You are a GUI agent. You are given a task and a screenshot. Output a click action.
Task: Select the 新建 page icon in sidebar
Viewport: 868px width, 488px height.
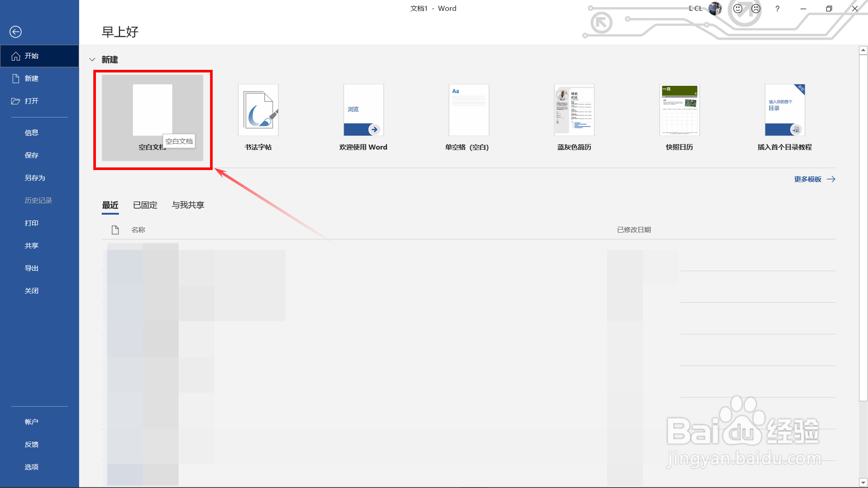coord(16,79)
